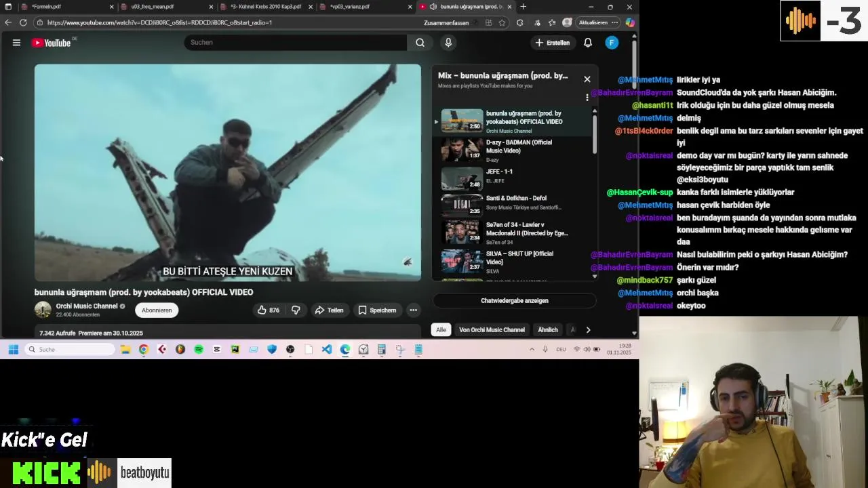
Task: Click the Abonnieren subscribe button
Action: pos(157,310)
